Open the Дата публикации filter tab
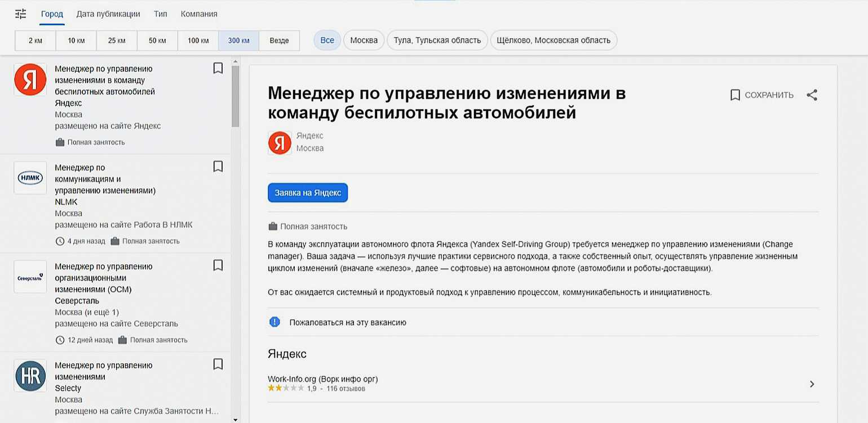 tap(109, 14)
